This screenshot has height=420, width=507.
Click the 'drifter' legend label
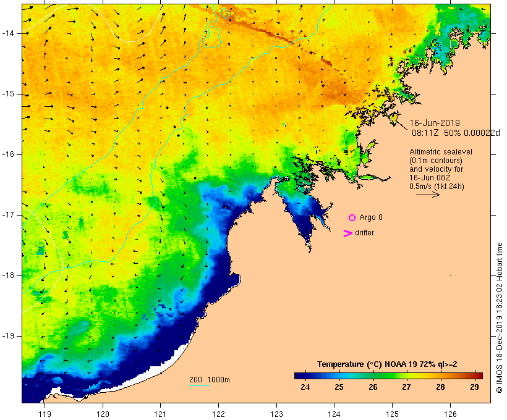click(x=364, y=233)
